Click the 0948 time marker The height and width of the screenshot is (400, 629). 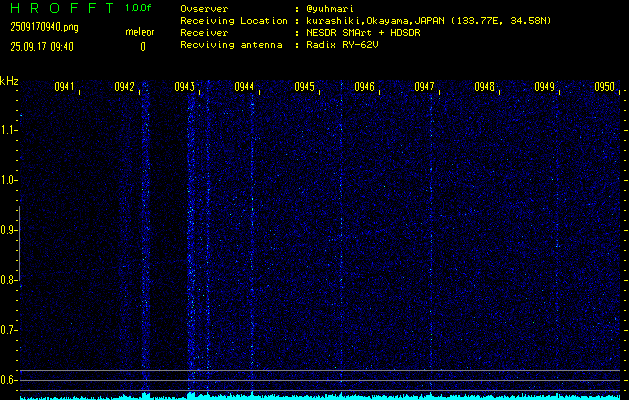pyautogui.click(x=485, y=87)
